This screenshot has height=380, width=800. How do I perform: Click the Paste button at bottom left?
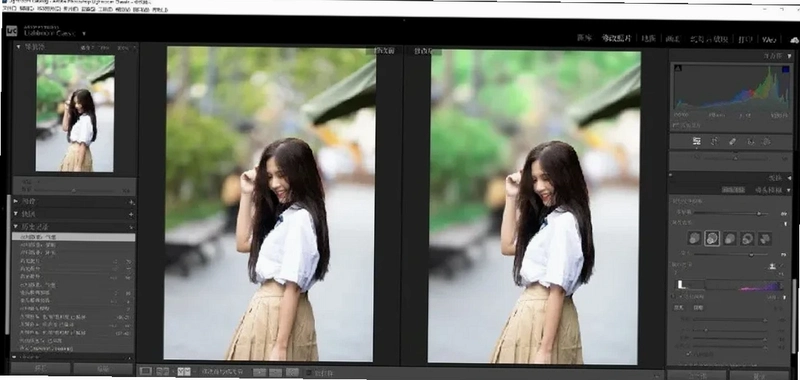(103, 368)
